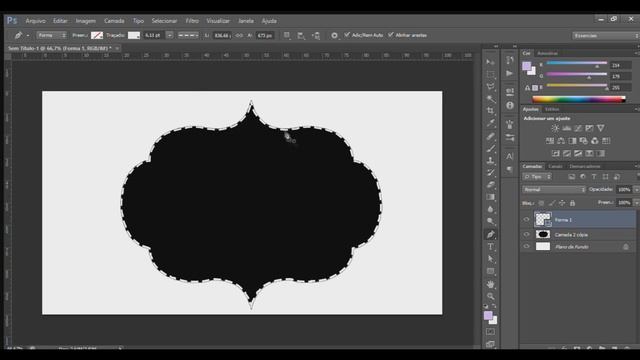Hide the Camada 2 cópia layer
The height and width of the screenshot is (360, 640).
(527, 235)
